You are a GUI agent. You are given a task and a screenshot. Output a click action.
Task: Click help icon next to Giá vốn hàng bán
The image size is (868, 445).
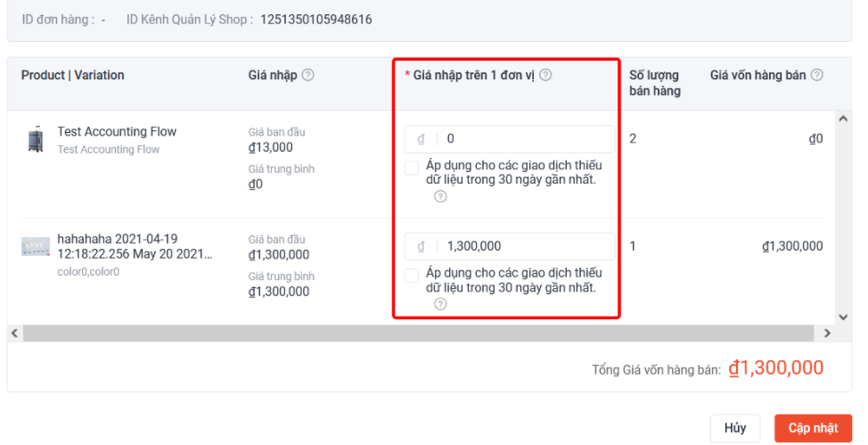pos(816,76)
